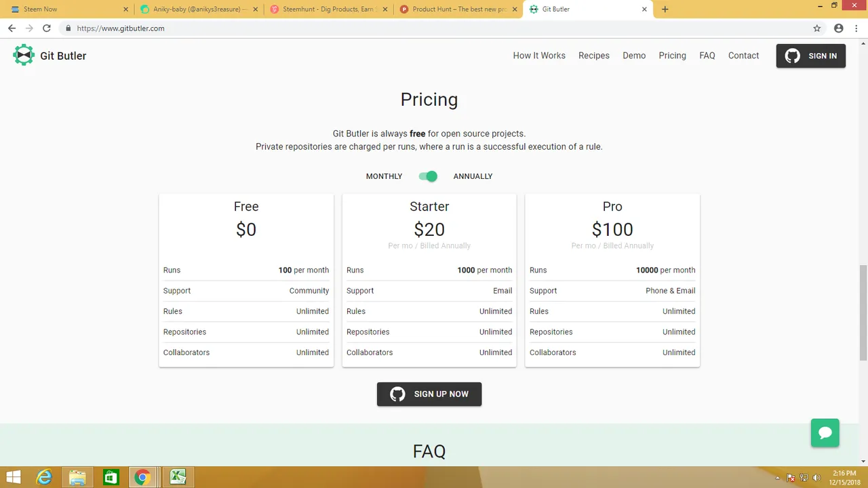The height and width of the screenshot is (488, 868).
Task: Switch to the Steem Now tab
Action: pyautogui.click(x=68, y=9)
